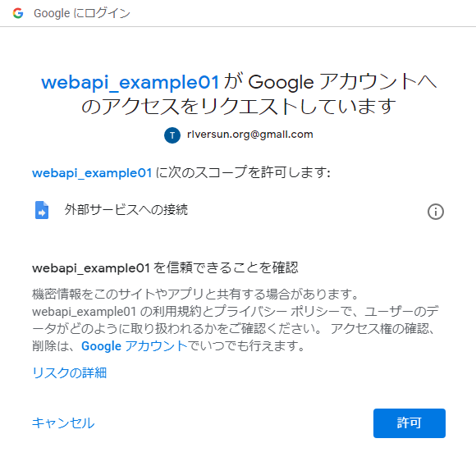Click the に次のスコープを許可します text

(243, 172)
